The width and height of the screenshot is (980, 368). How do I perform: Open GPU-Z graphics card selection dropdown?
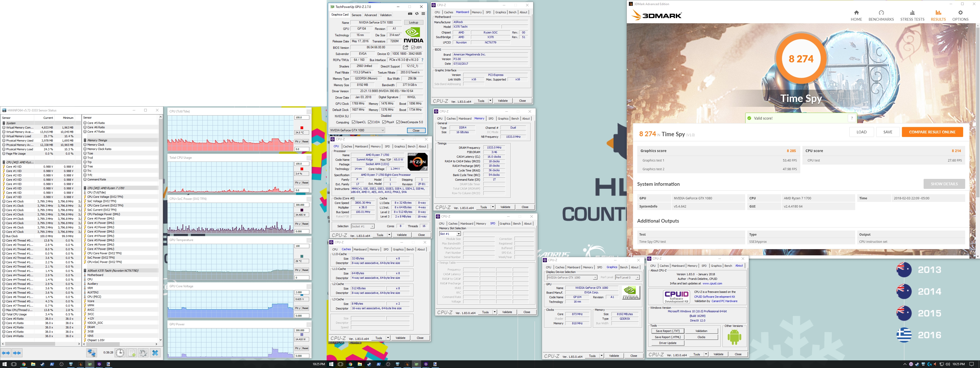coord(357,130)
